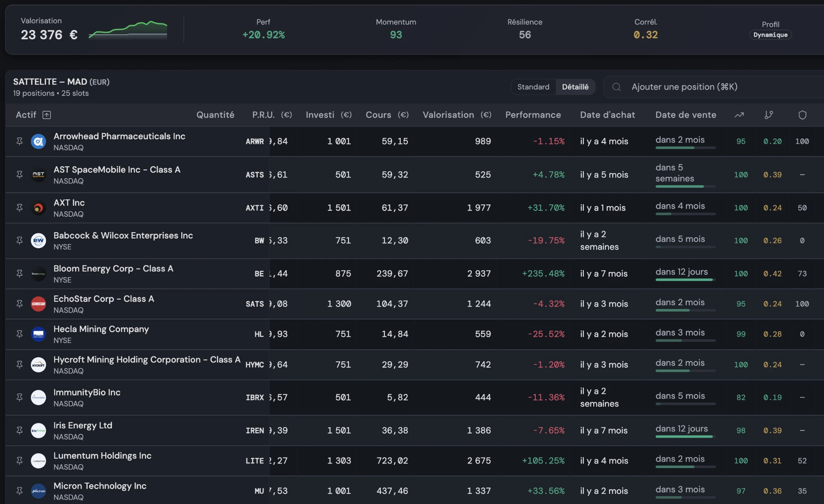824x504 pixels.
Task: Pin the EchoStar Corp row
Action: (x=19, y=304)
